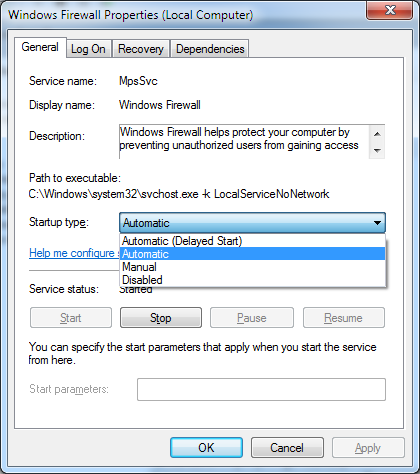
Task: Click the description scroll down arrow
Action: 377,151
